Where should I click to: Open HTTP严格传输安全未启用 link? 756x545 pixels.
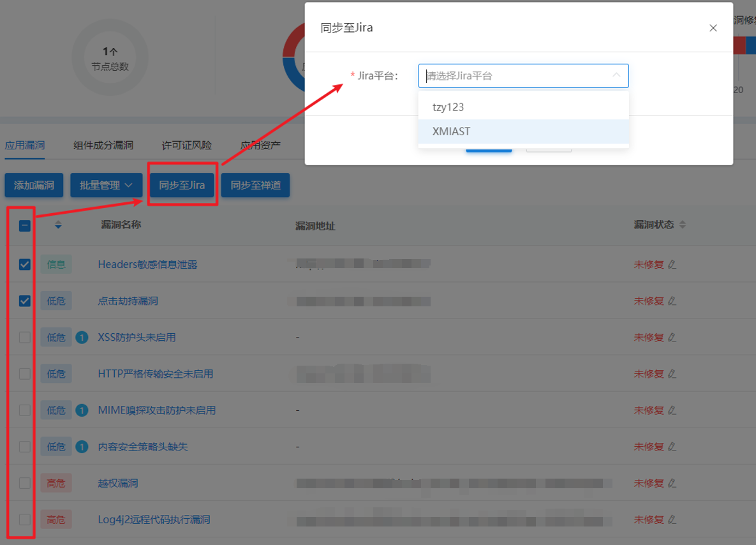tap(155, 374)
